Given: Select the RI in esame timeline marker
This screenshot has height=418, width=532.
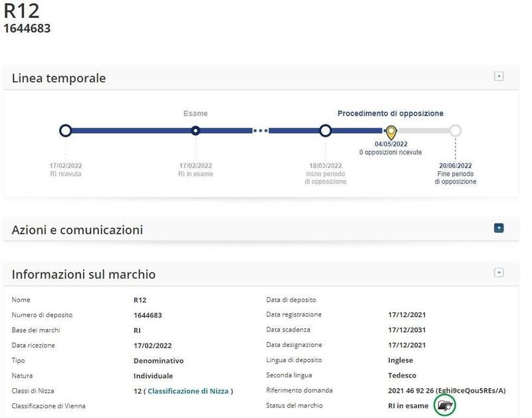Looking at the screenshot, I should click(196, 131).
